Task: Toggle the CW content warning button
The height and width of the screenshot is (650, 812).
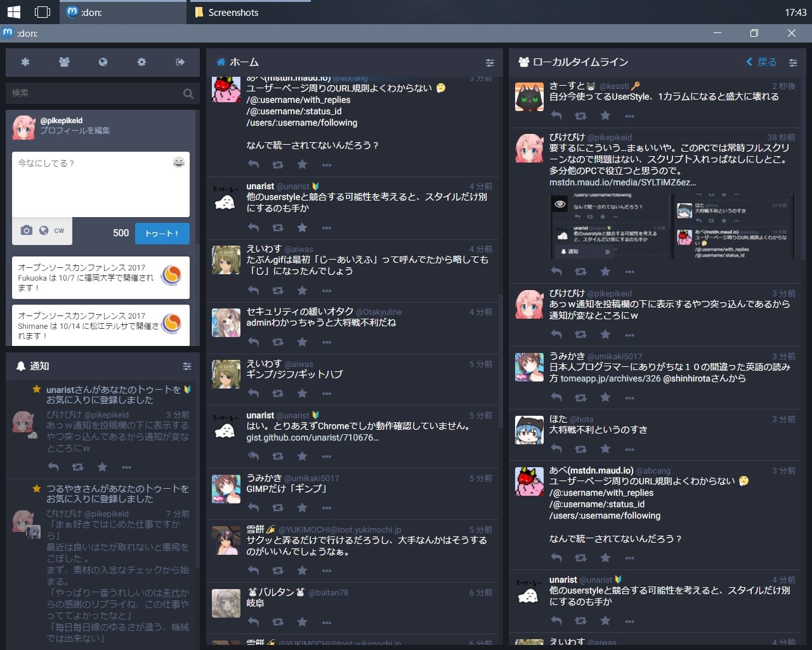Action: (x=59, y=230)
